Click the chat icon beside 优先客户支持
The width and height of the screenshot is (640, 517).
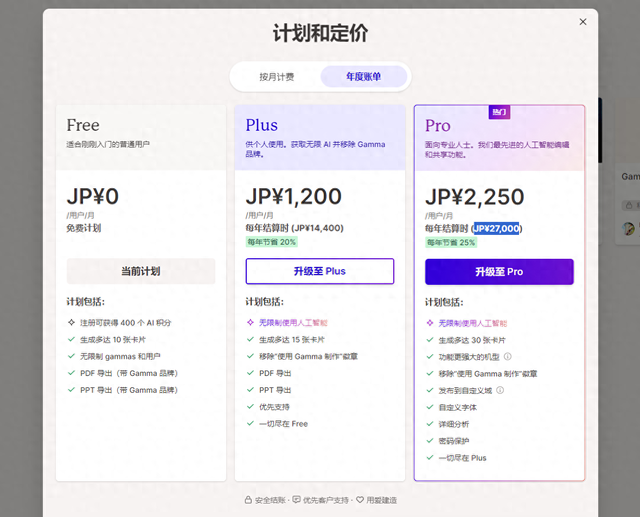pyautogui.click(x=297, y=500)
